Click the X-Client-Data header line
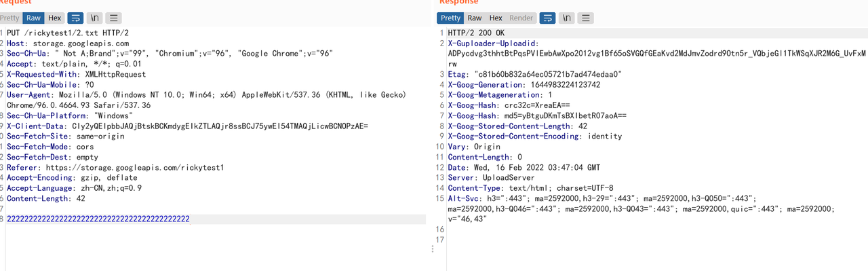Viewport: 868px width, 271px height. 187,126
